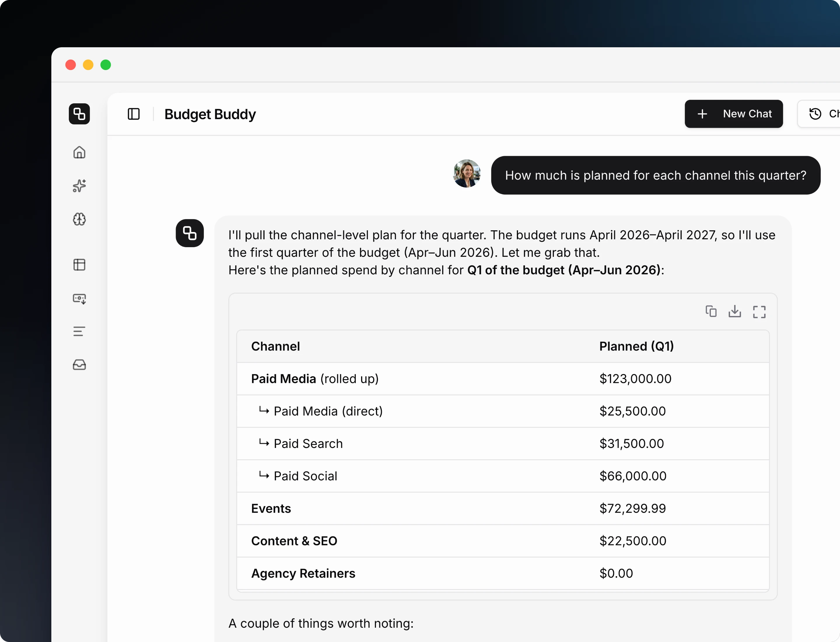Open the money download icon in sidebar

point(79,299)
